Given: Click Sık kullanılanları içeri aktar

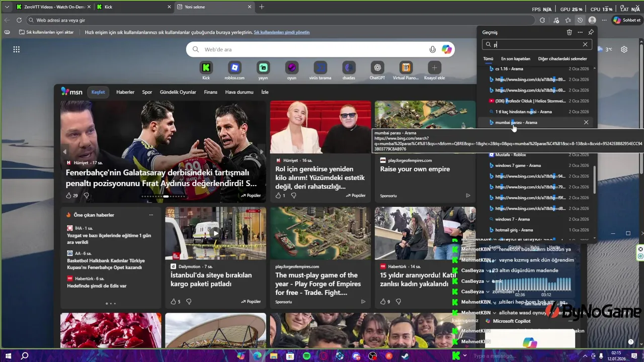Looking at the screenshot, I should coord(46,32).
